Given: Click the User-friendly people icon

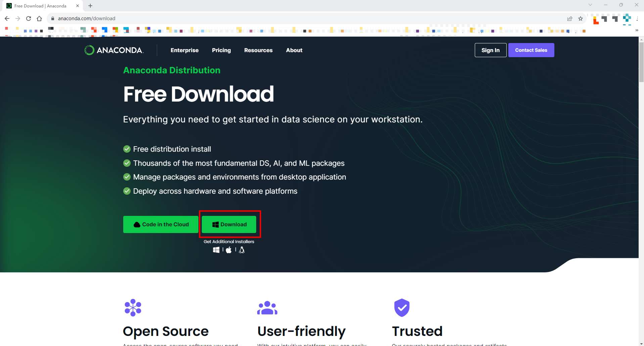Looking at the screenshot, I should (267, 308).
